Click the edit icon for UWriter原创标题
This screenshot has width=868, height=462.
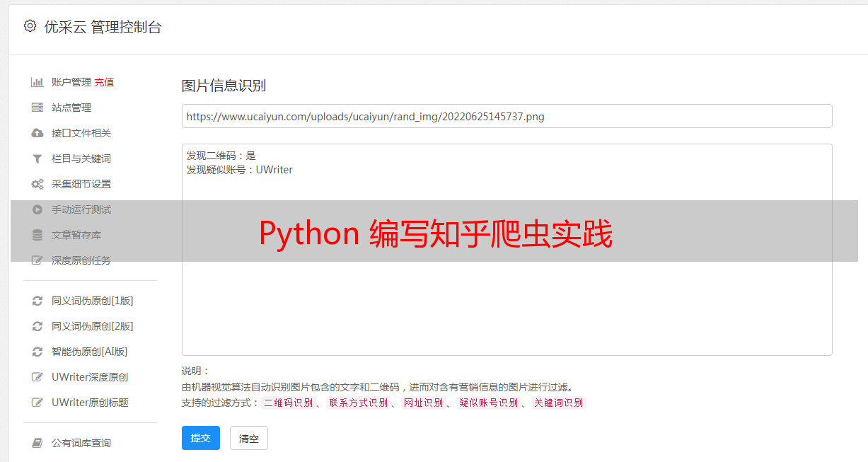(37, 403)
